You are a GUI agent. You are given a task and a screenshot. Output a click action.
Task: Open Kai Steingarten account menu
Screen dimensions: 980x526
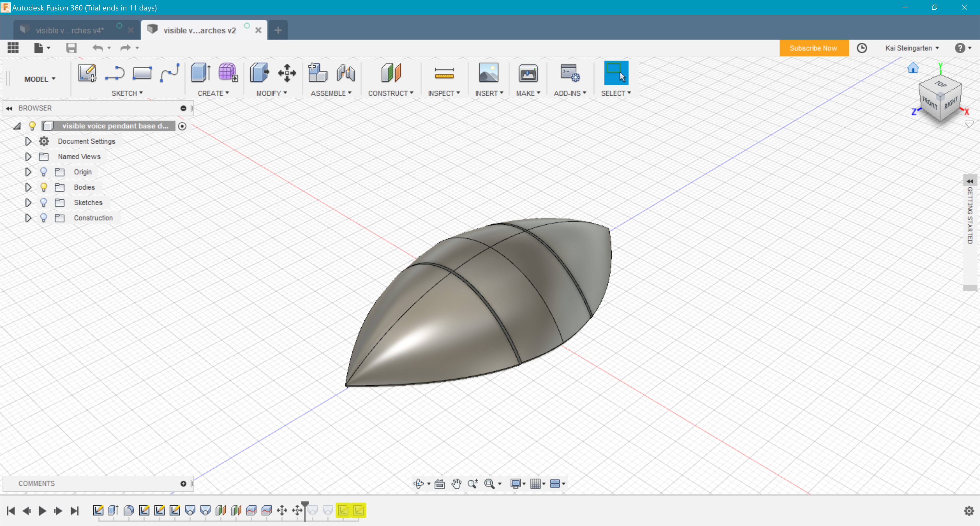912,48
